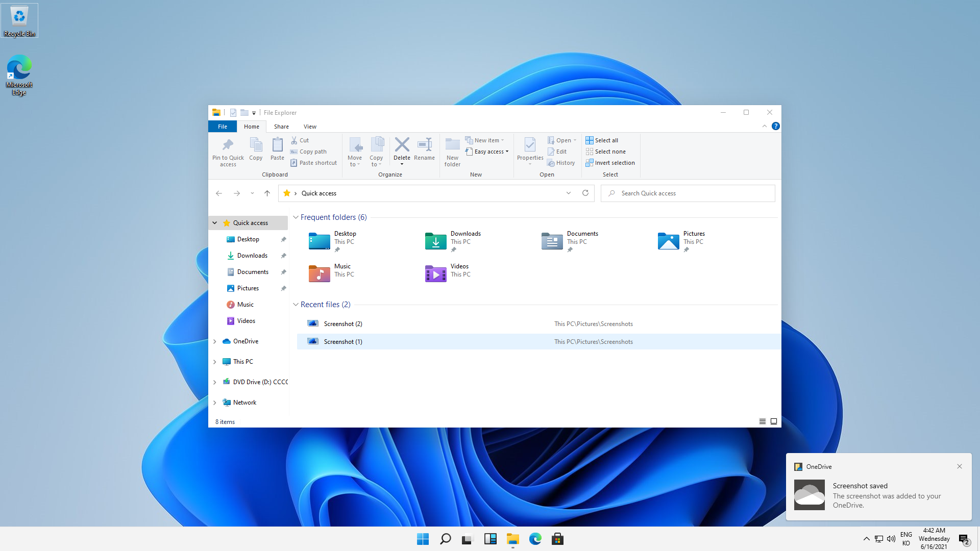Refresh the Quick access location

585,193
